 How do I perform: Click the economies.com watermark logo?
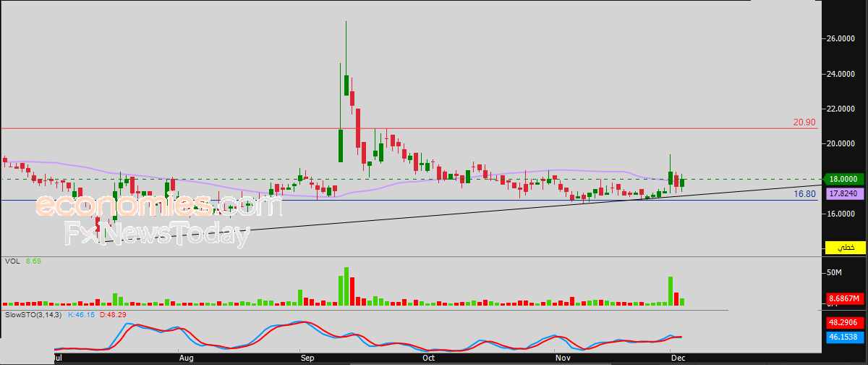[158, 206]
